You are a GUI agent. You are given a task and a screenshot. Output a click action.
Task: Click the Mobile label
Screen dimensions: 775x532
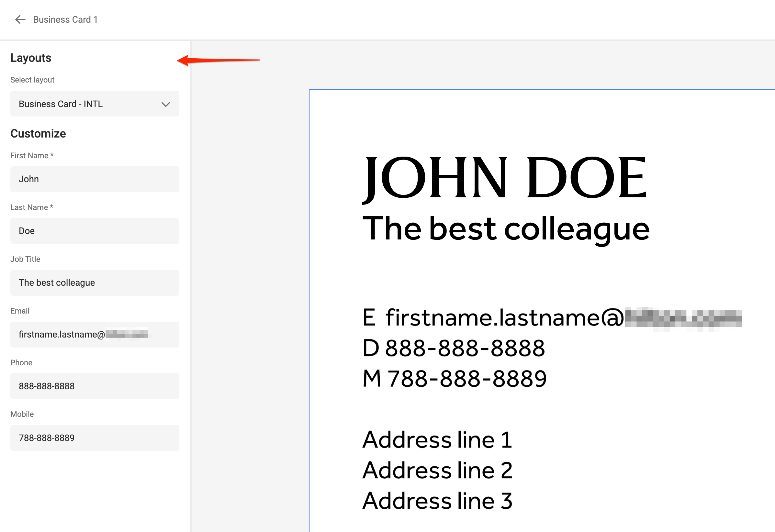point(22,414)
